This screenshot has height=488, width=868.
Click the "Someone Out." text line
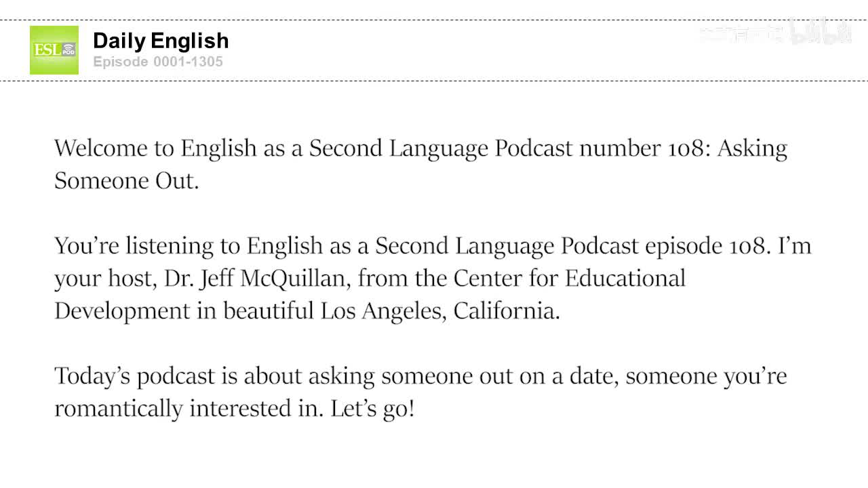(x=126, y=181)
